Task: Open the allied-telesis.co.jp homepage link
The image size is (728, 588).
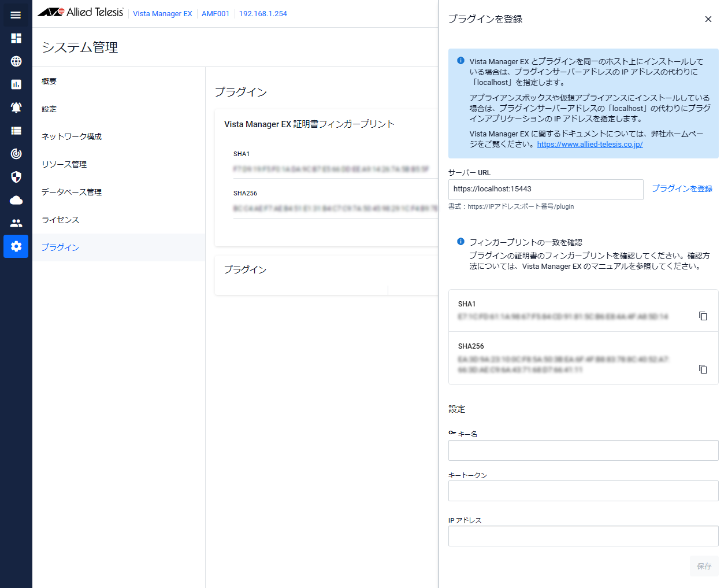Action: [x=590, y=145]
